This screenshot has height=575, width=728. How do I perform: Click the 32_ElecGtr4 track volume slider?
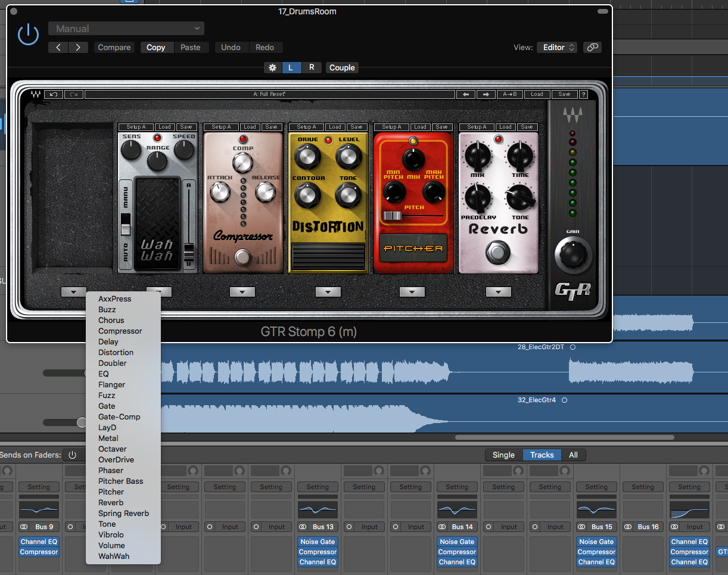point(66,422)
